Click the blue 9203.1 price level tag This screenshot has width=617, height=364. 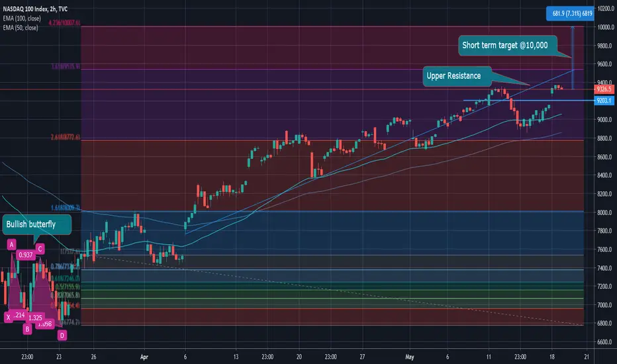click(x=604, y=101)
